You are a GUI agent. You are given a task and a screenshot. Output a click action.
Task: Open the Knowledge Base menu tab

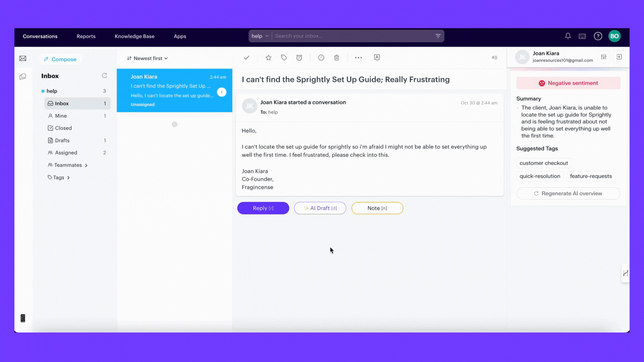point(135,36)
